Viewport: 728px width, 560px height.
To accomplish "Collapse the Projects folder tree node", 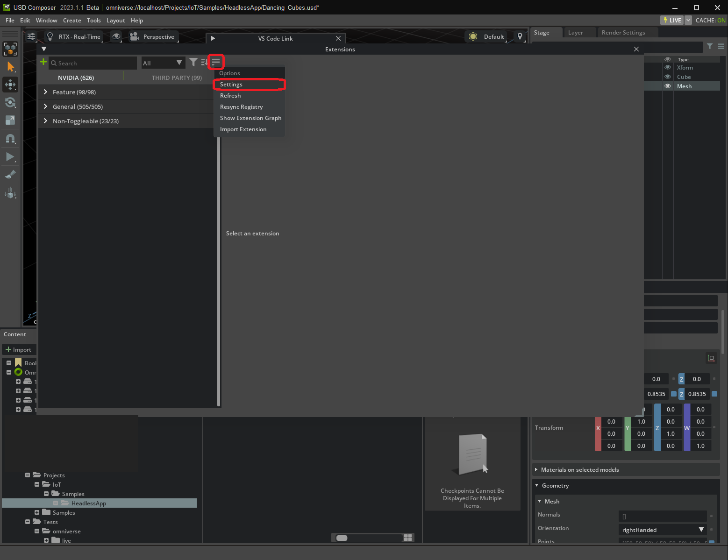I will [28, 475].
